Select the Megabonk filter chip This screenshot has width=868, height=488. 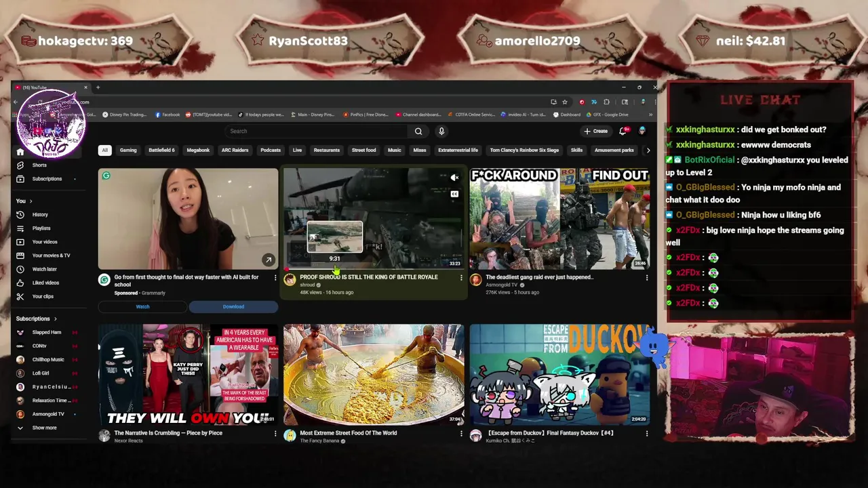click(198, 150)
